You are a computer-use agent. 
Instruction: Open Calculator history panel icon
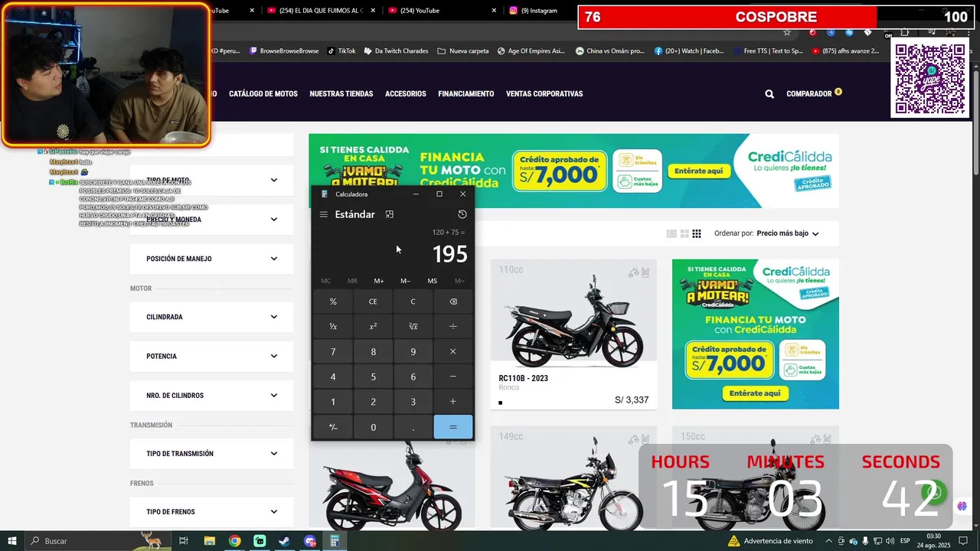[x=462, y=214]
